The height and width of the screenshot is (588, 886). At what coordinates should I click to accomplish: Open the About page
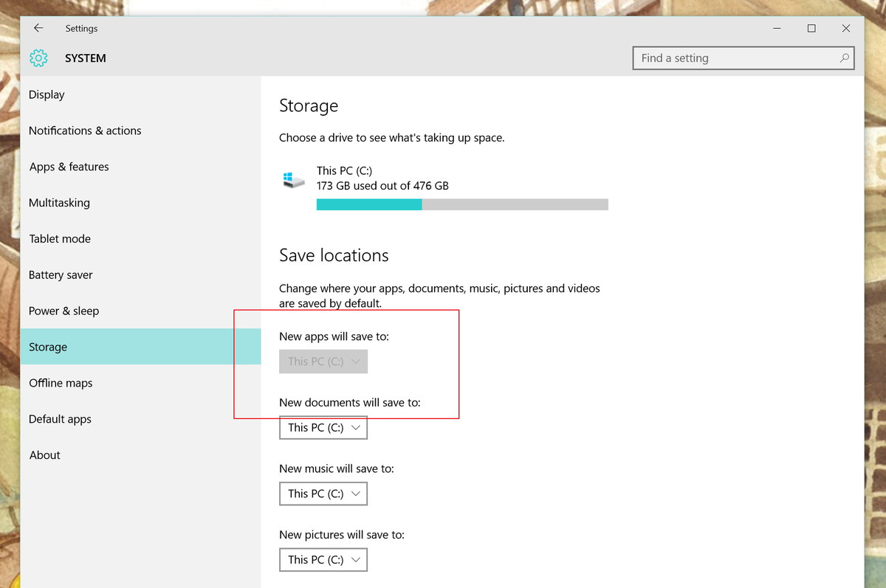pyautogui.click(x=44, y=455)
